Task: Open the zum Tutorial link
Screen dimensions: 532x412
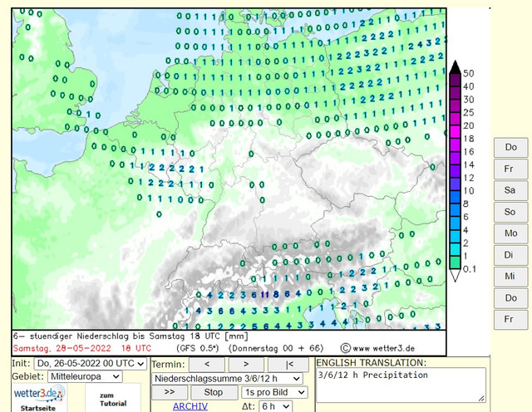Action: click(x=113, y=400)
